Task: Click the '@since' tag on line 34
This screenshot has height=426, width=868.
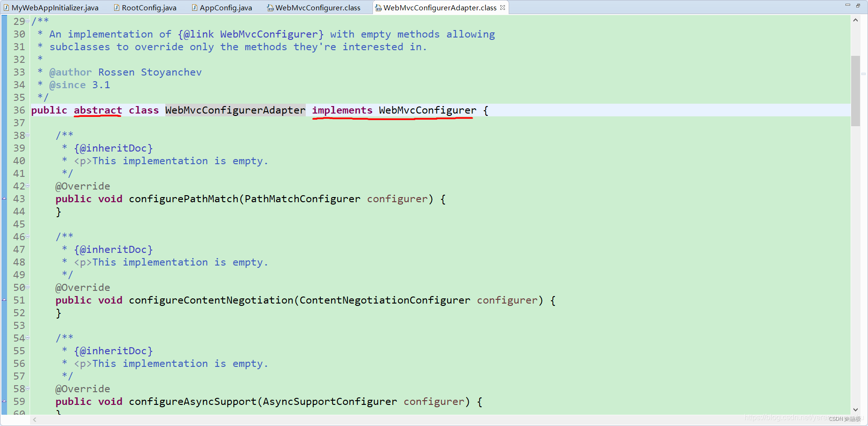Action: tap(68, 85)
